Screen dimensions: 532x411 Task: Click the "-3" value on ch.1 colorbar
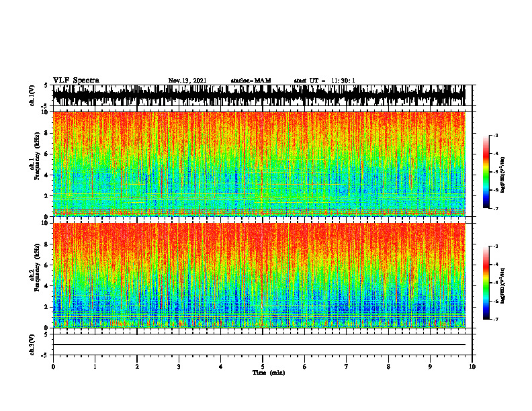coord(496,135)
